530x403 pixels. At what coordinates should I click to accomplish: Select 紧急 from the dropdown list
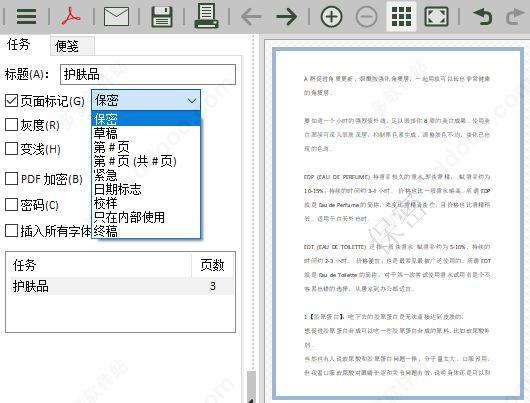146,175
